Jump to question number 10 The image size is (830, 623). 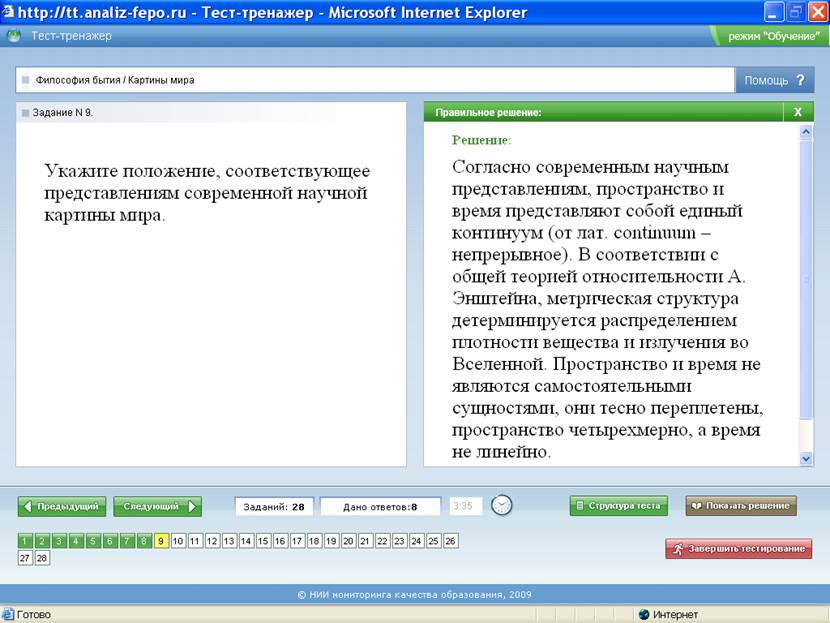click(178, 541)
